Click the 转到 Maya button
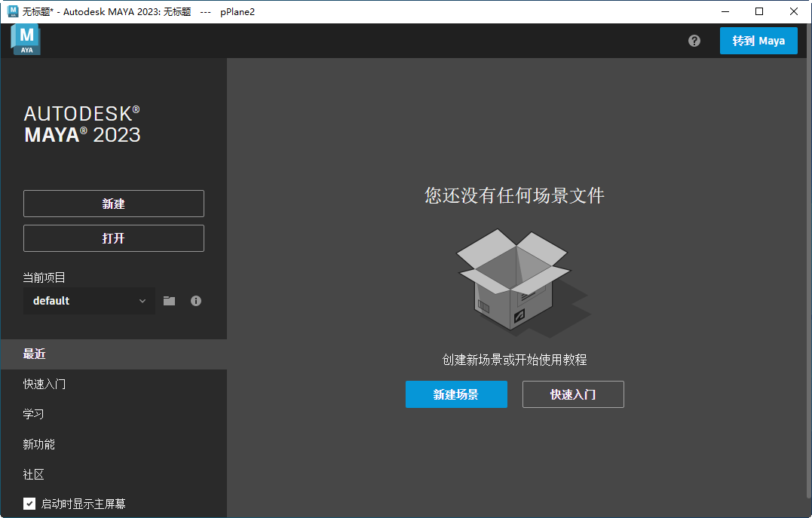Viewport: 812px width, 518px height. click(x=758, y=41)
